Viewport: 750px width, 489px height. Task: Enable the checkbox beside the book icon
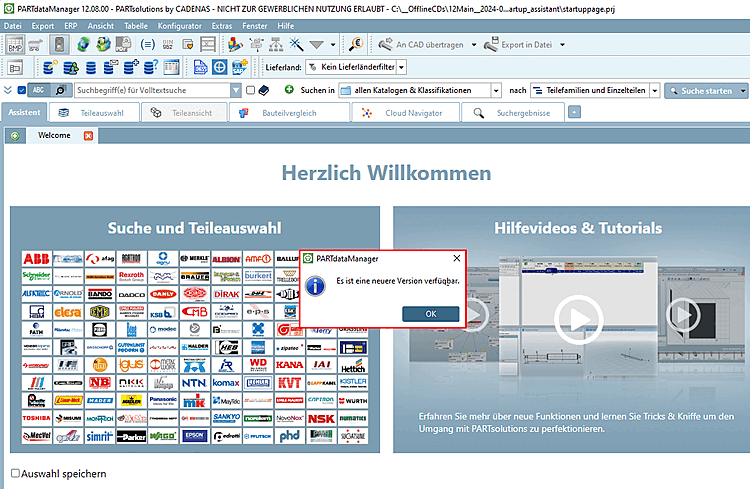click(250, 90)
